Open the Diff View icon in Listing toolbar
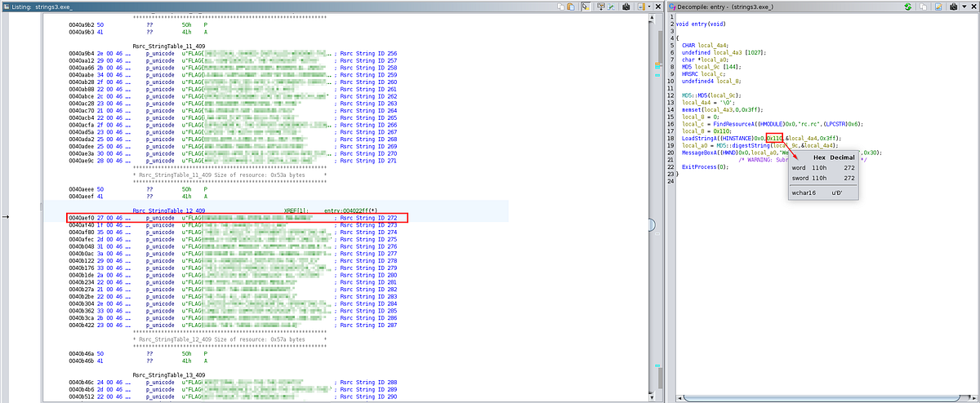 point(611,6)
